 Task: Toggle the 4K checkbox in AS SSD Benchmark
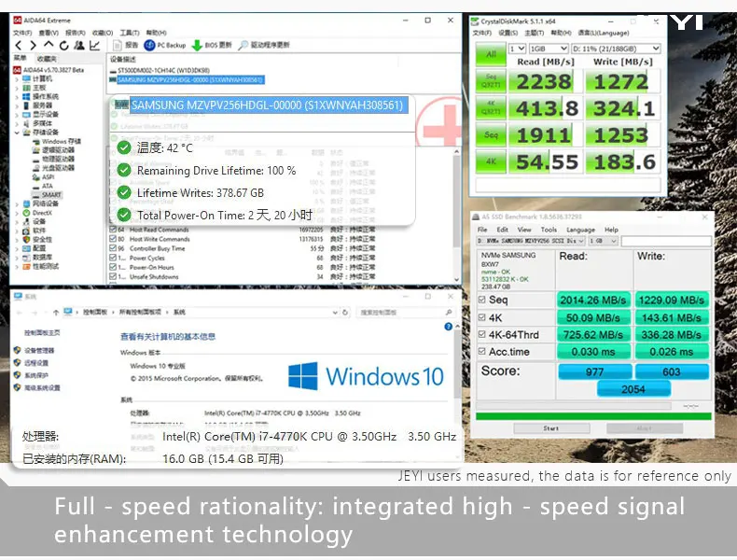[481, 317]
